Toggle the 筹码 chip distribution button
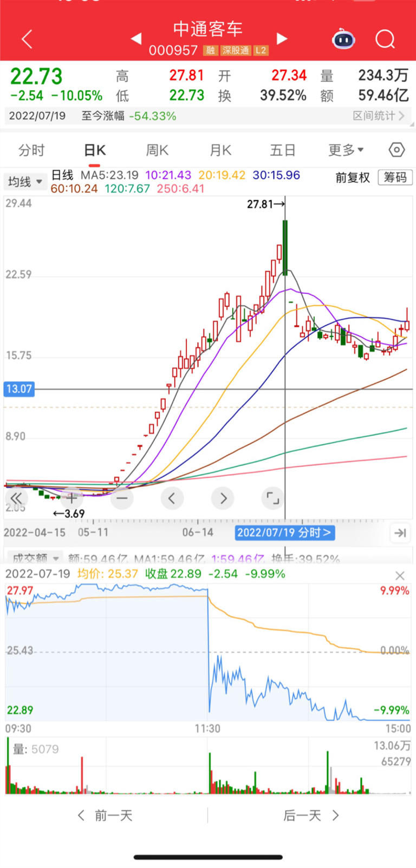 (x=395, y=177)
